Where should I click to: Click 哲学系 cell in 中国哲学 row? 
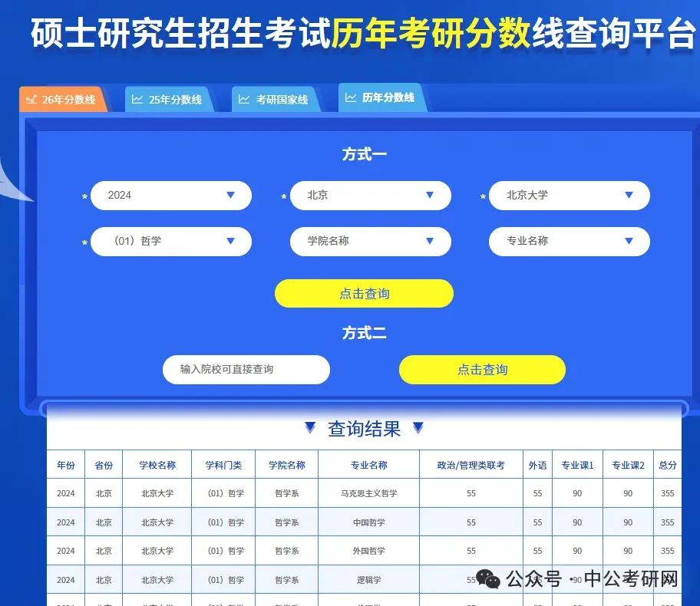(x=286, y=522)
